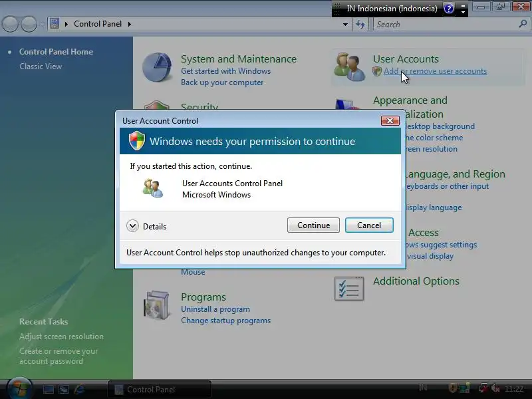The height and width of the screenshot is (399, 532).
Task: Click the clock showing 11:22
Action: pos(513,389)
